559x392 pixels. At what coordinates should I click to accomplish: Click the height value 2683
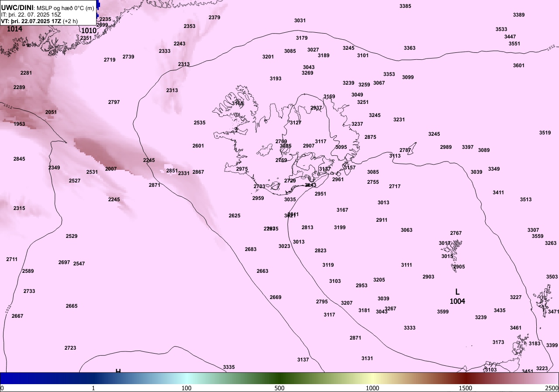(251, 249)
